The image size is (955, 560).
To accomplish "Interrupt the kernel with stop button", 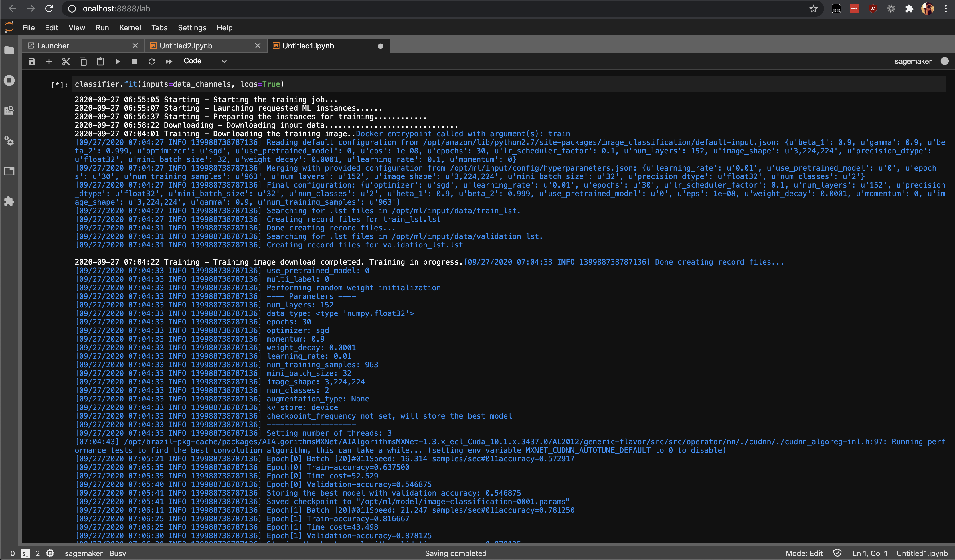I will (135, 61).
